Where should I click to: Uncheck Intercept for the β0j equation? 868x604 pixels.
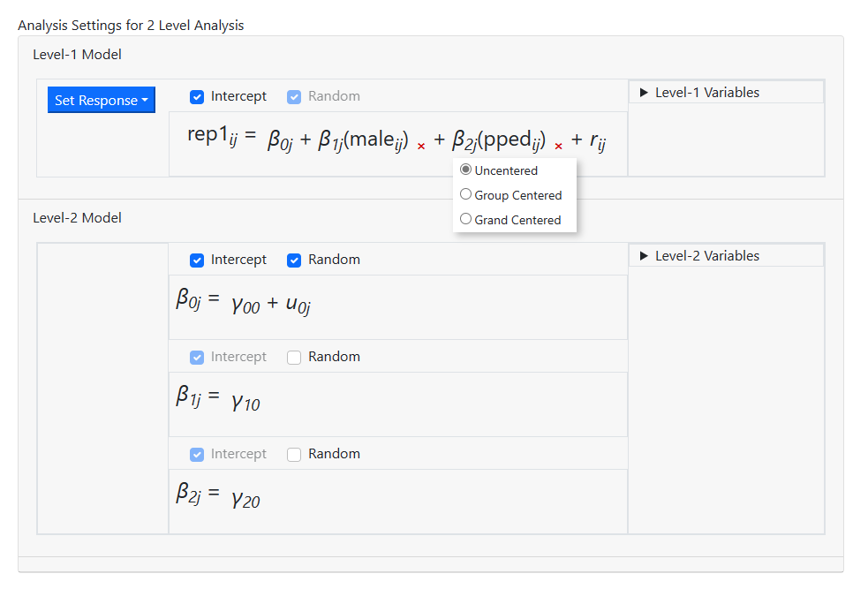[x=198, y=260]
